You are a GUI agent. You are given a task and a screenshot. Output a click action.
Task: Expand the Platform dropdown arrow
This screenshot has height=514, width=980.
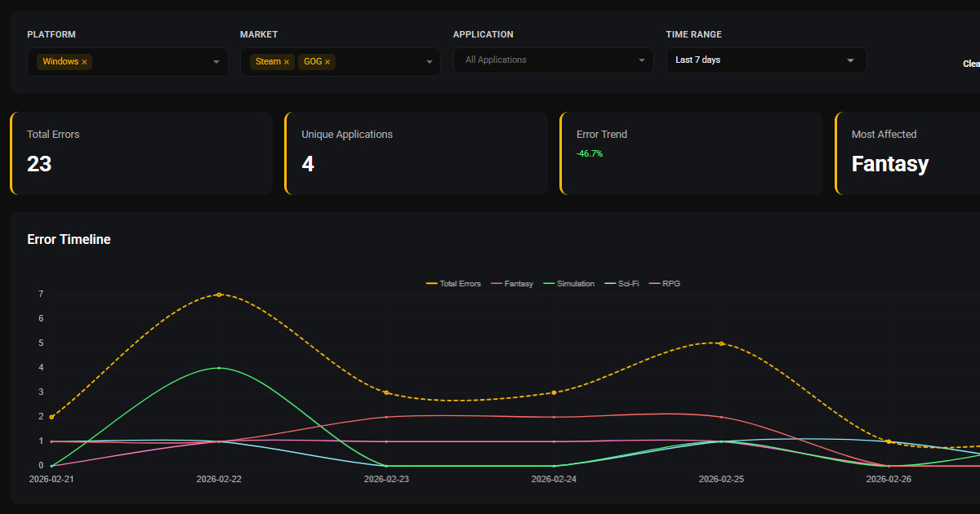[216, 62]
